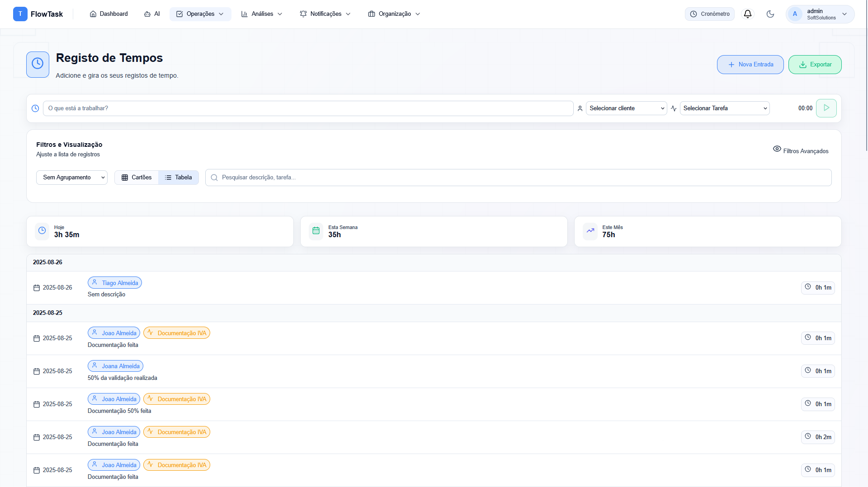Open the Análises menu
The width and height of the screenshot is (868, 487).
coord(262,14)
